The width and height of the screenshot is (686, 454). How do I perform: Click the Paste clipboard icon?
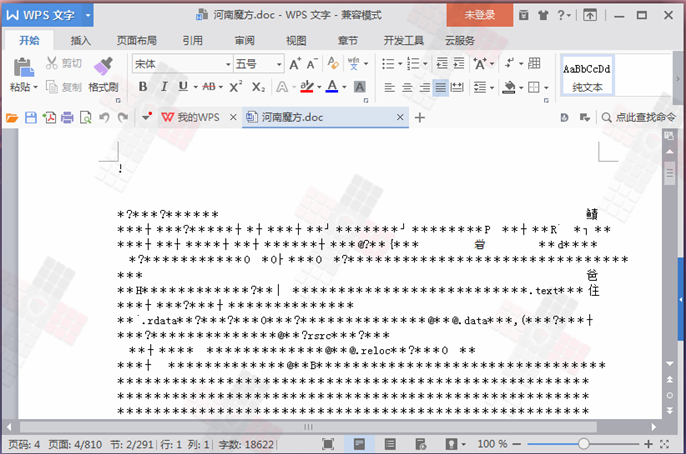click(23, 67)
